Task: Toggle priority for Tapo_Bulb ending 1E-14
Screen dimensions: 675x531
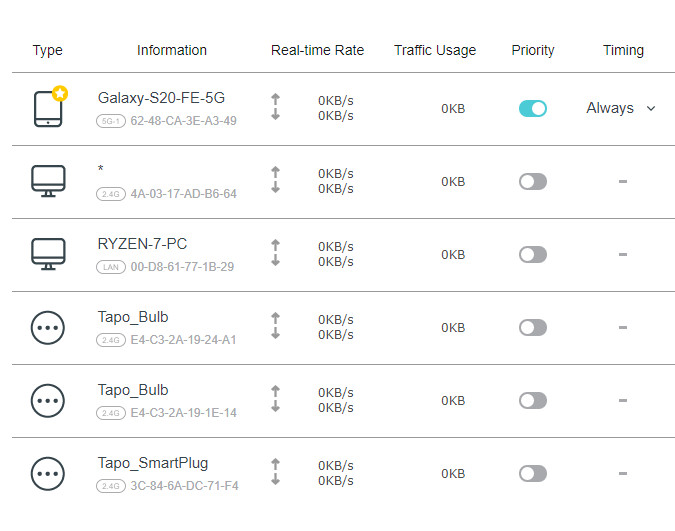Action: (x=533, y=400)
